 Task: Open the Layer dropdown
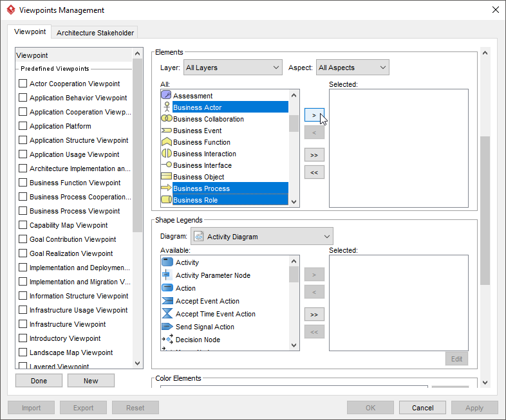[x=232, y=68]
